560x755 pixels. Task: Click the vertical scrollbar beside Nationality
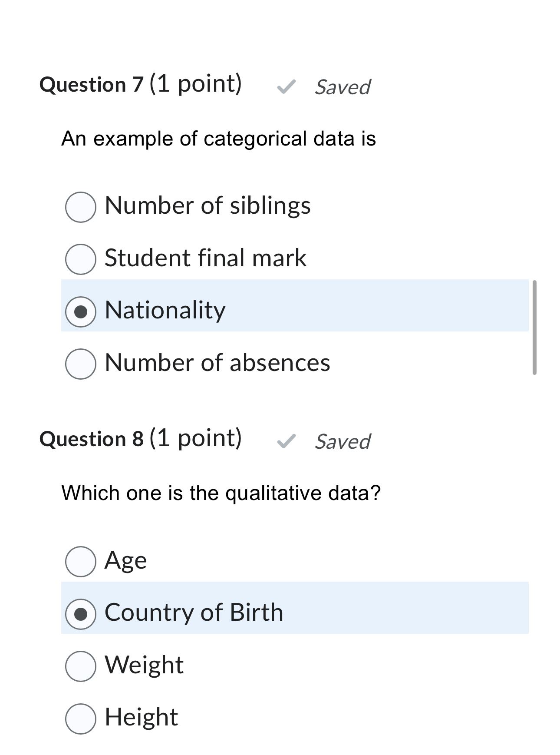coord(534,328)
